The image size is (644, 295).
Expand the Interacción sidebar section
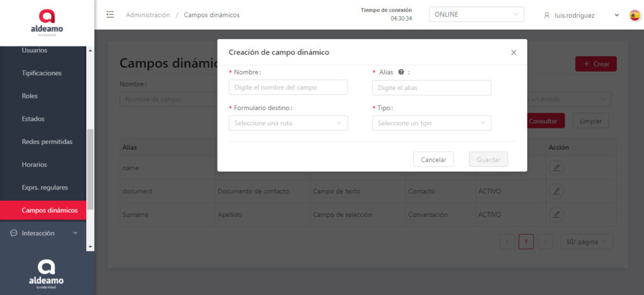pos(44,233)
